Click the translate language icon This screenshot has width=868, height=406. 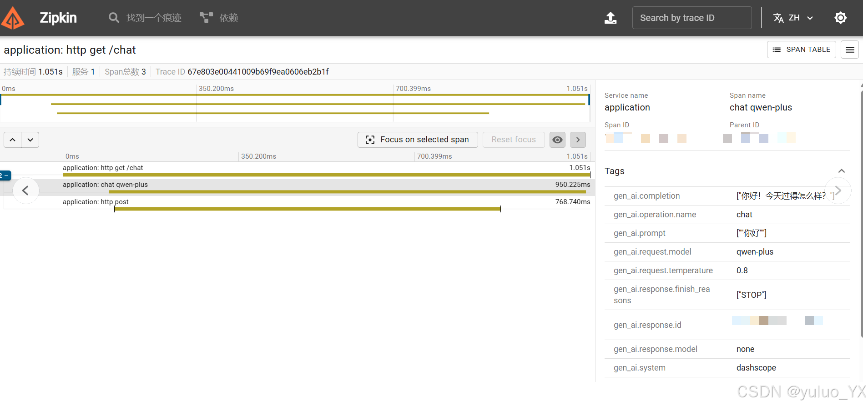click(x=778, y=18)
